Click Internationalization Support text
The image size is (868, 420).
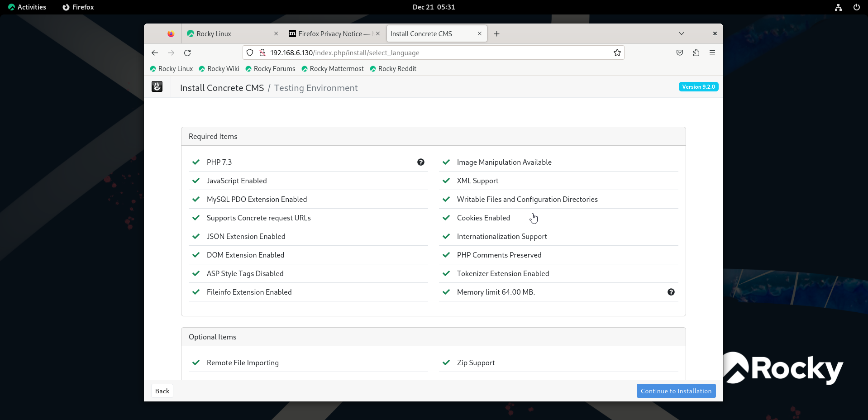coord(502,236)
